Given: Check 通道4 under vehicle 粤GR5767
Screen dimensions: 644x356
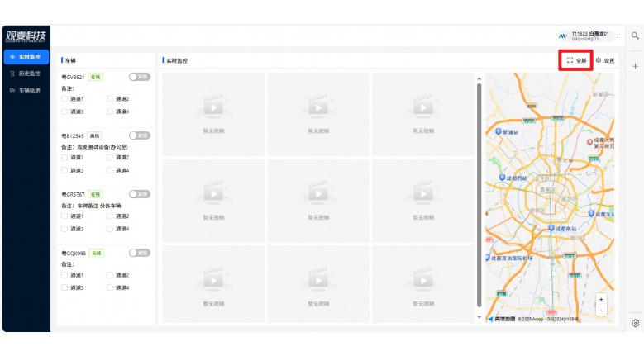Looking at the screenshot, I should (x=110, y=229).
